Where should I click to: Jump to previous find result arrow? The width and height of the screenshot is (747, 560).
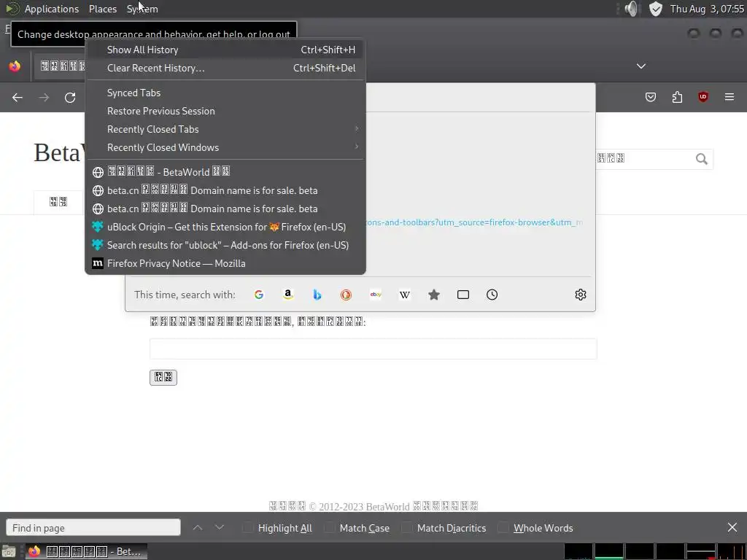tap(198, 528)
